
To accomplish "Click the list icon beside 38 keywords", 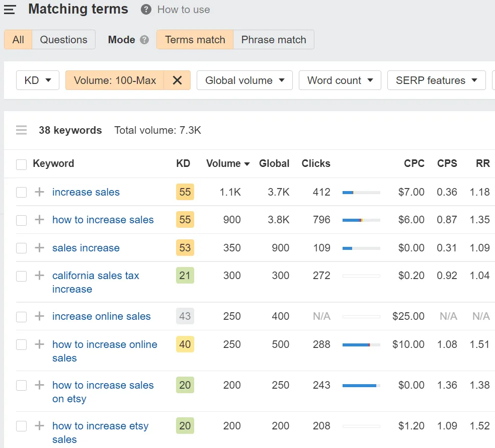I will pyautogui.click(x=21, y=131).
